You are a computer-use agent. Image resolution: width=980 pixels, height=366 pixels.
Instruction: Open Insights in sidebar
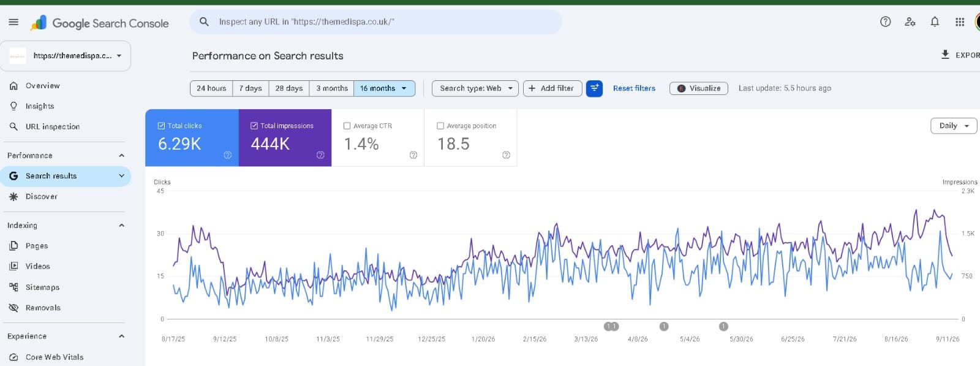(x=40, y=106)
